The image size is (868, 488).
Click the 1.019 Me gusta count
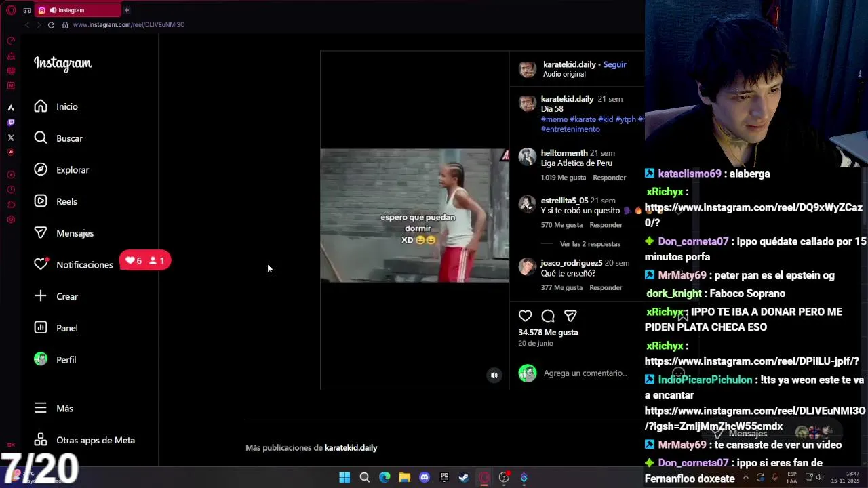[564, 178]
